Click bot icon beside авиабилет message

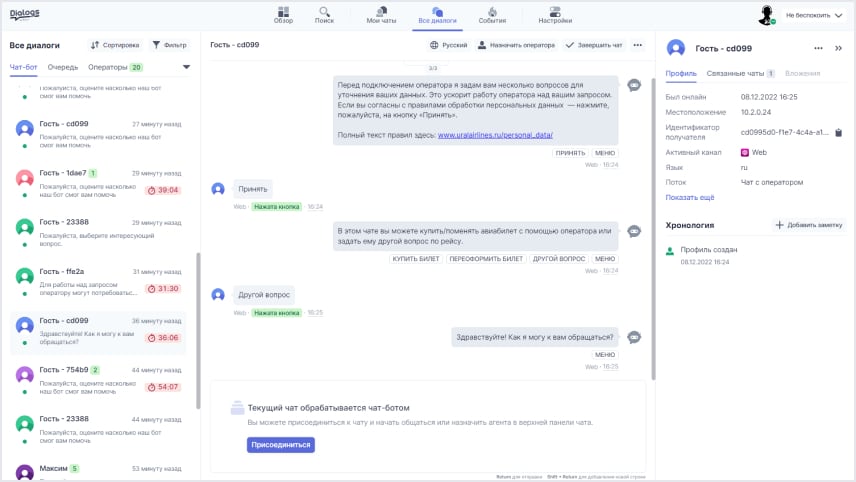pyautogui.click(x=634, y=231)
